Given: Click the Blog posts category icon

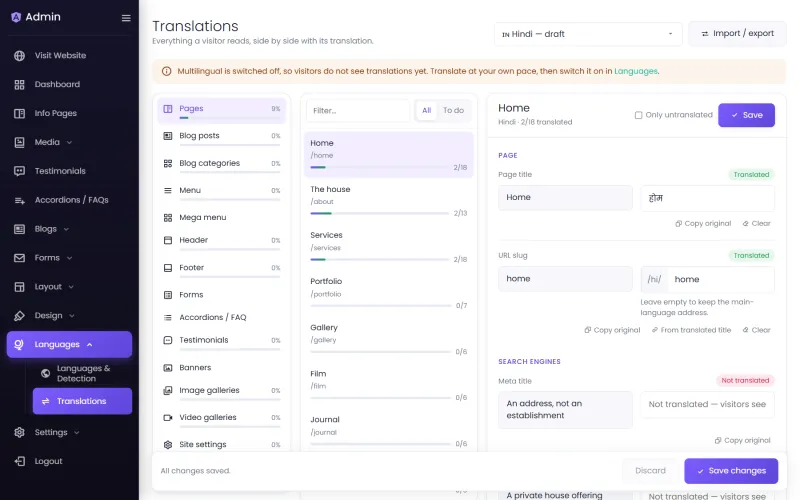Looking at the screenshot, I should pyautogui.click(x=167, y=136).
